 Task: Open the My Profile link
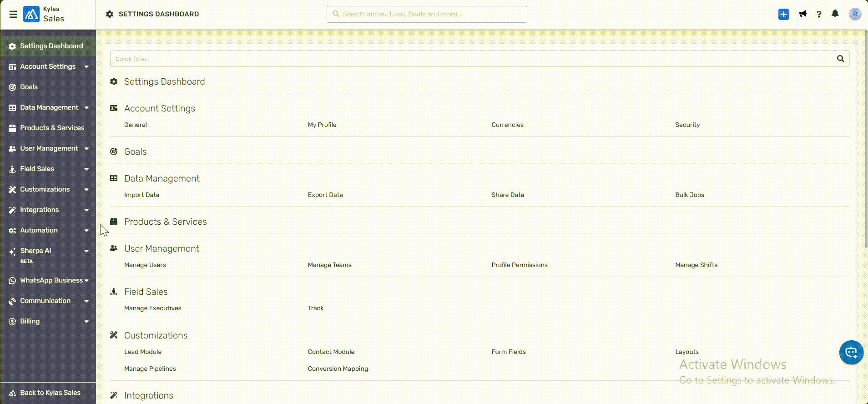[x=322, y=125]
